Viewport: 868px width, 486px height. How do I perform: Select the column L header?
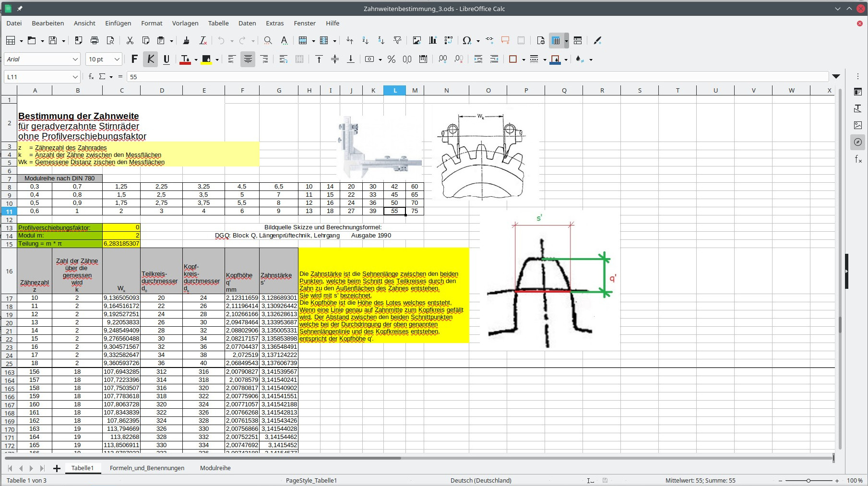[395, 90]
